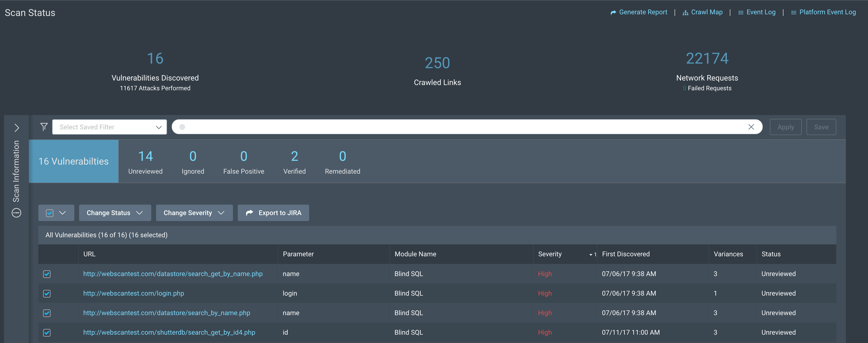Sort by the Severity column header
868x343 pixels.
click(x=550, y=254)
